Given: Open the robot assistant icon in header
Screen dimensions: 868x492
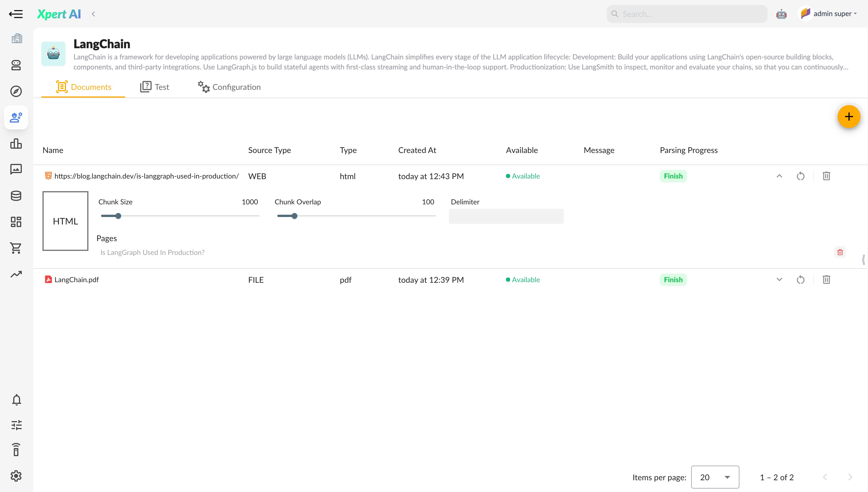Looking at the screenshot, I should [781, 14].
